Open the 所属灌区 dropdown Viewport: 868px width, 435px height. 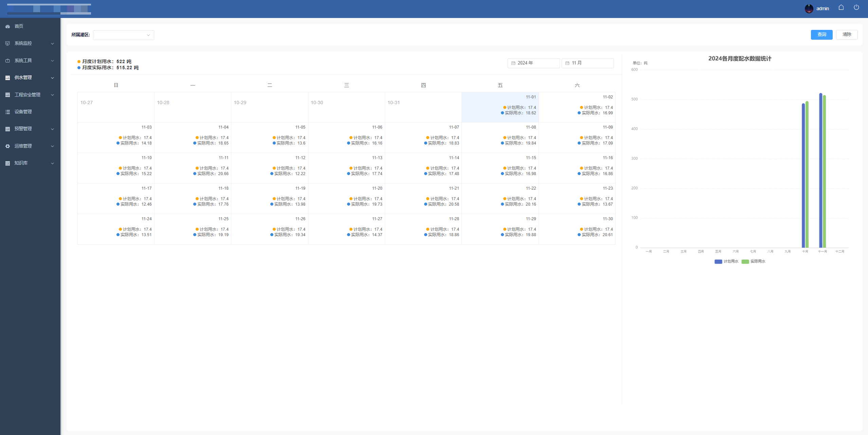point(123,35)
